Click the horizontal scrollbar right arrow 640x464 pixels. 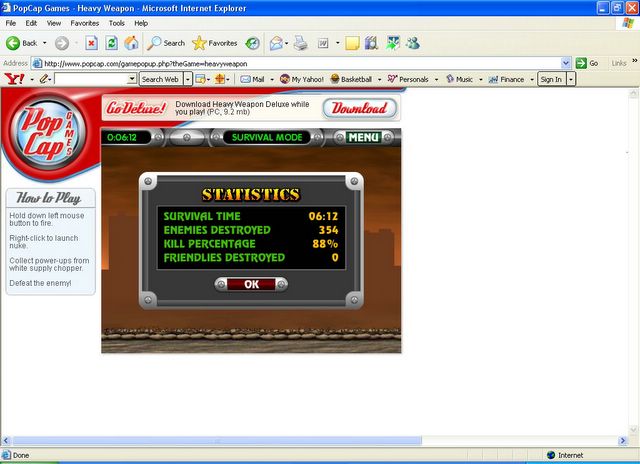pyautogui.click(x=623, y=441)
